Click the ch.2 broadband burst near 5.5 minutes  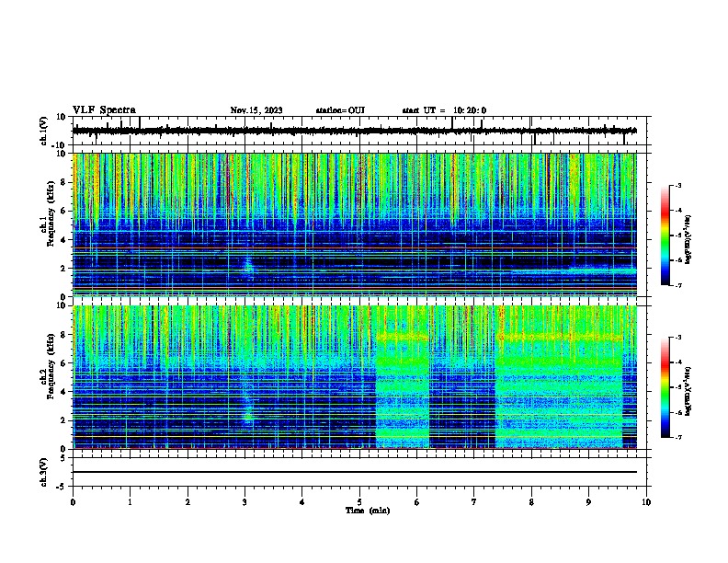point(402,377)
